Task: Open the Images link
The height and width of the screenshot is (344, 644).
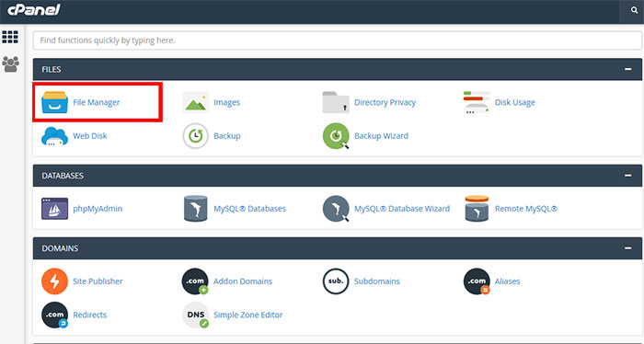Action: [226, 103]
